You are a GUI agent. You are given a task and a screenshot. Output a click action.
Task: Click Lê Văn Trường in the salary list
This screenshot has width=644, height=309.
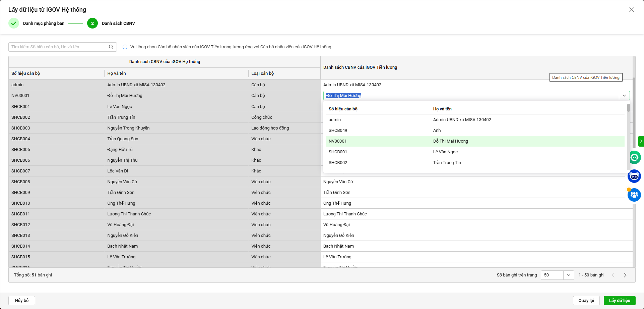(476, 257)
